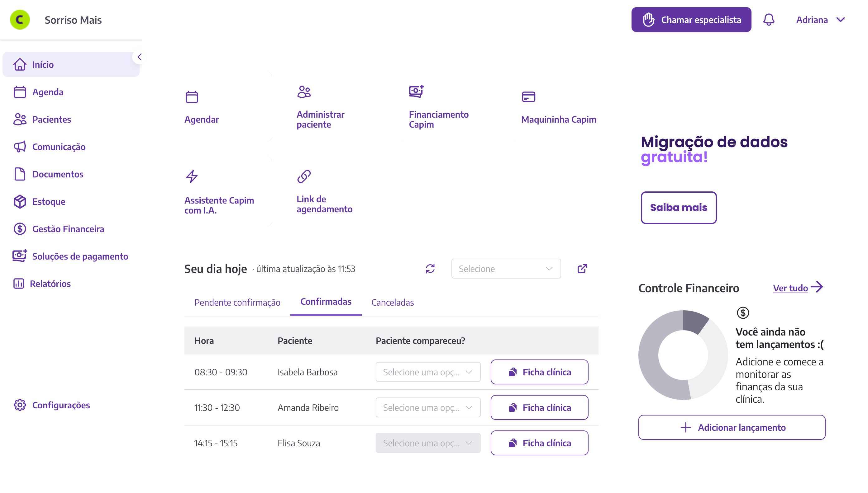This screenshot has width=868, height=493.
Task: Open the external link icon next to Selecione
Action: tap(582, 269)
